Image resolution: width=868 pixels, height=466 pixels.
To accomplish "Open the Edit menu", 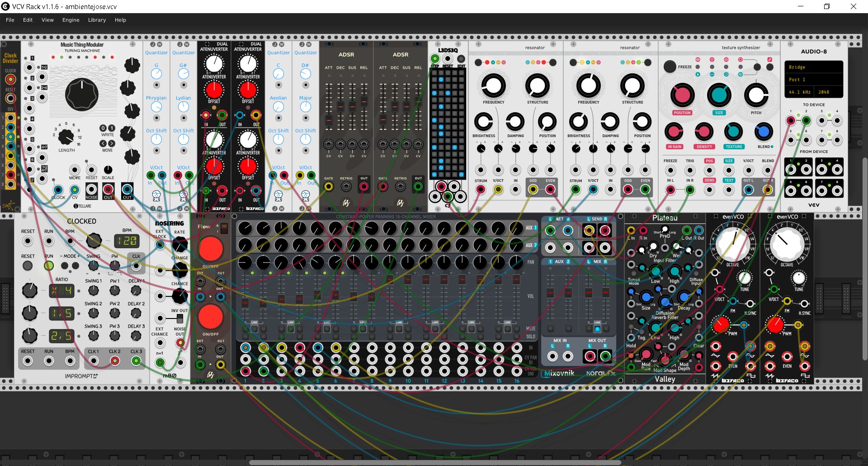I will pos(28,20).
